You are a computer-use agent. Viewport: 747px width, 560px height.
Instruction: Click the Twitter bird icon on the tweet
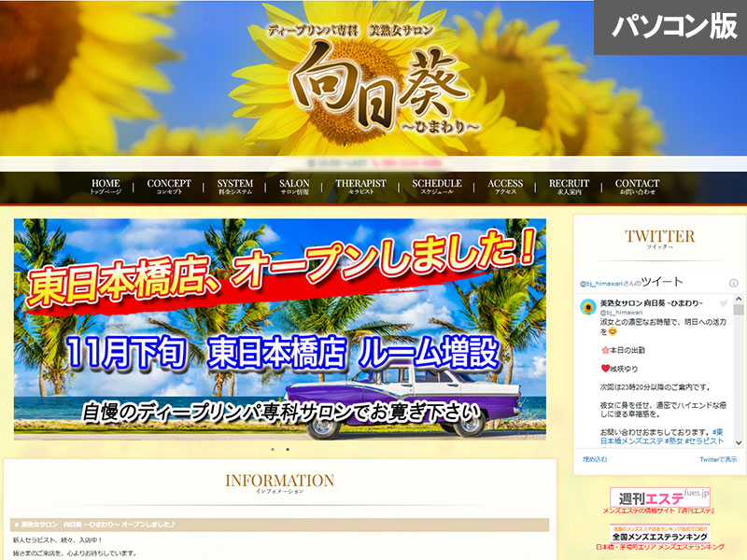point(724,304)
